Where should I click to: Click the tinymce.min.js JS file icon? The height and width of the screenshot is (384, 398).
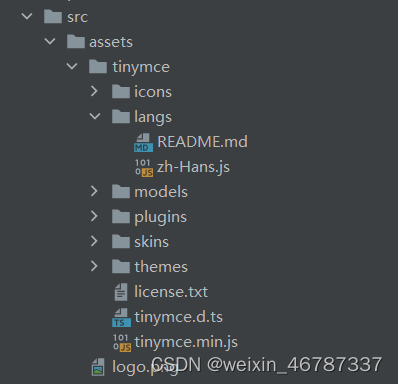click(x=122, y=343)
